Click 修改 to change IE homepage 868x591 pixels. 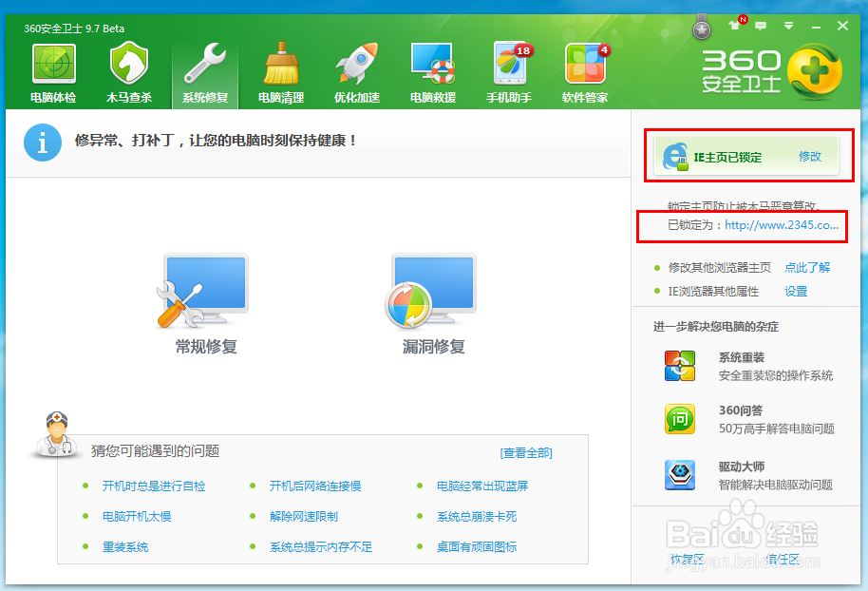point(810,157)
